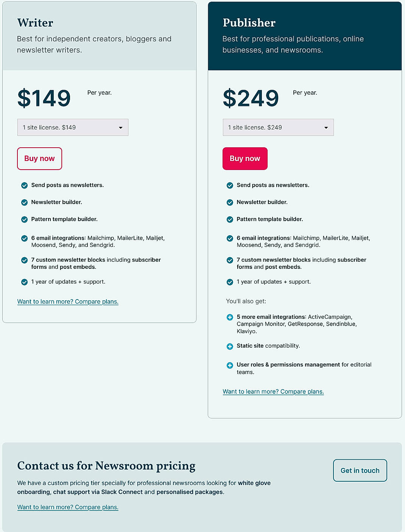
Task: Click the 'Writer' plan title header
Action: (x=35, y=23)
